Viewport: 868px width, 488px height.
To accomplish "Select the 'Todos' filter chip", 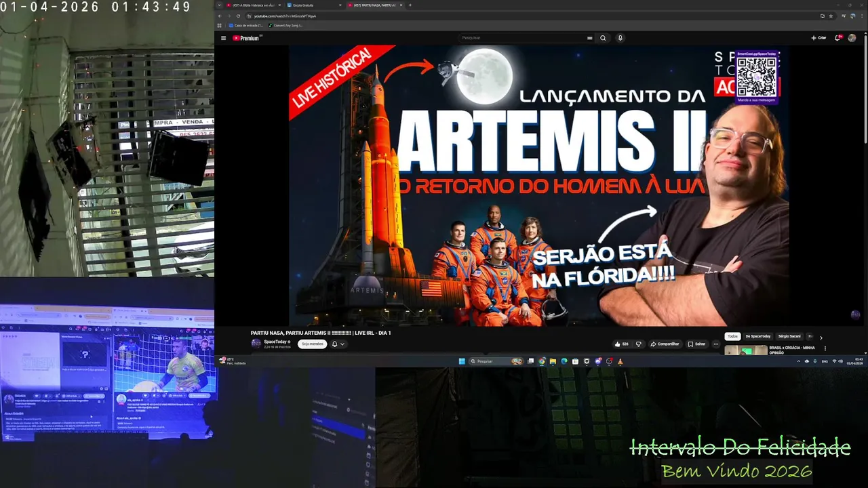I will [x=732, y=336].
